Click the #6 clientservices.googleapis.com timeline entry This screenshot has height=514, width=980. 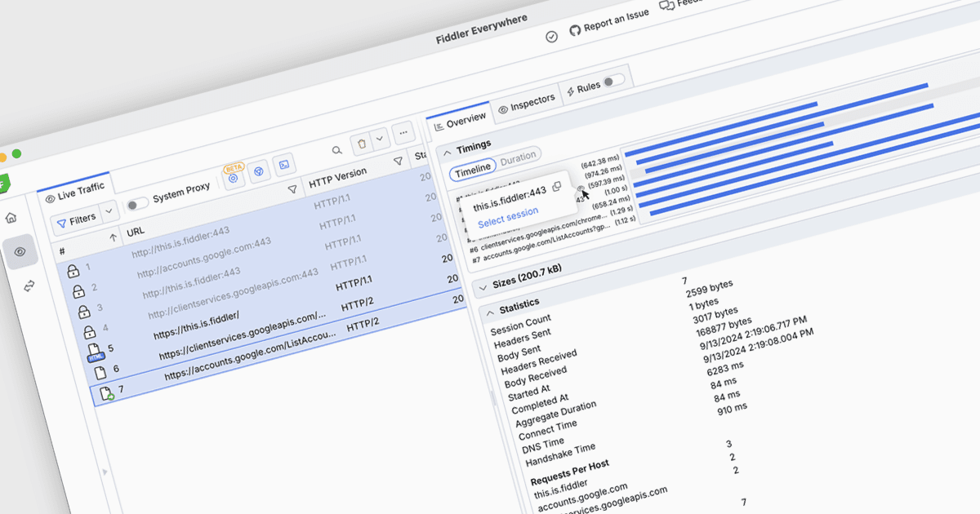click(x=540, y=234)
